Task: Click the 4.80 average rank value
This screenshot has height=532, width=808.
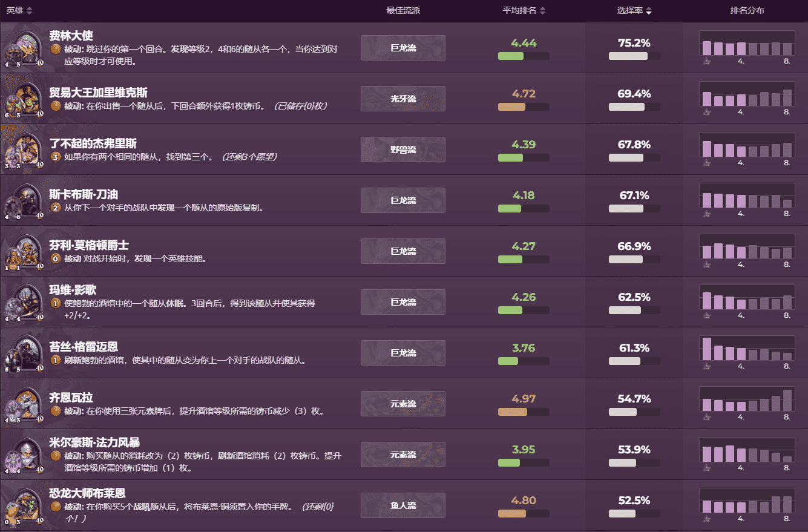Action: (x=524, y=501)
